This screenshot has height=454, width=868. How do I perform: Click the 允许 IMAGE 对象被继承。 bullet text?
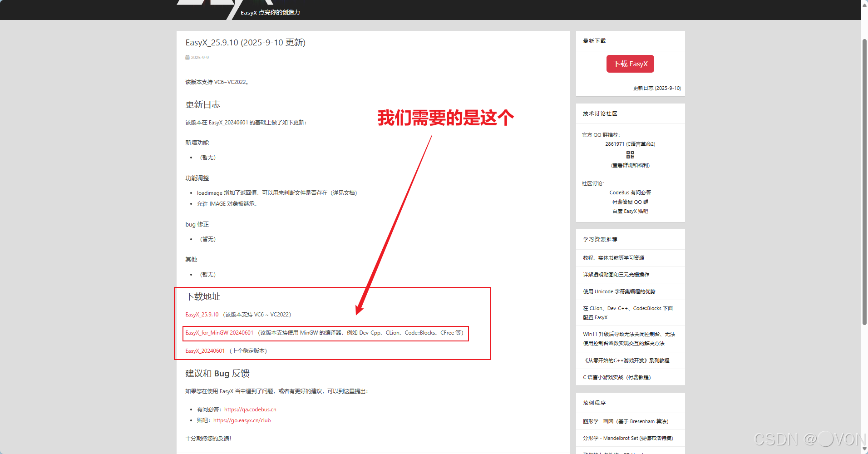click(x=227, y=204)
